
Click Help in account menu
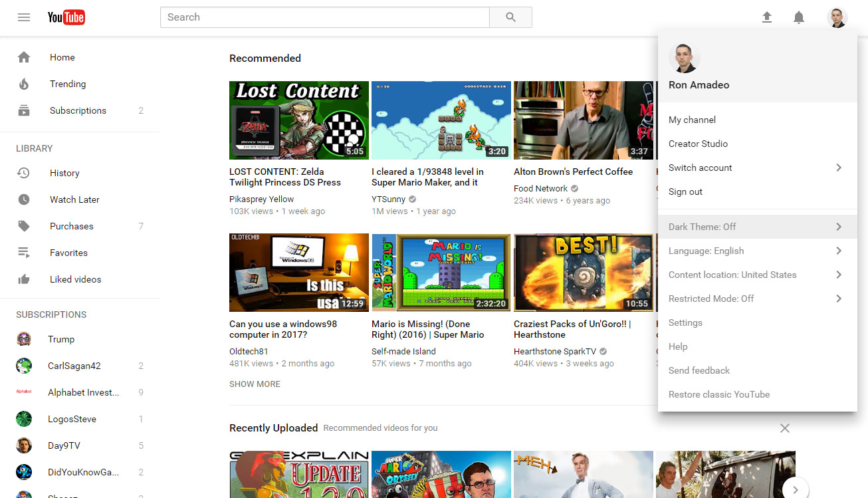757,346
